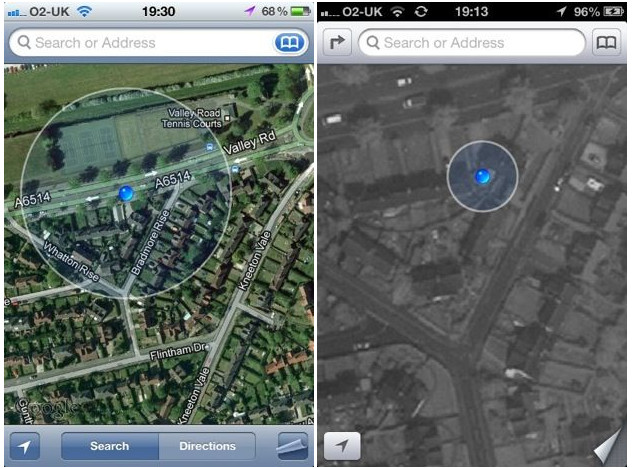This screenshot has height=468, width=636.
Task: Tap the location arrow button in right map
Action: point(342,446)
